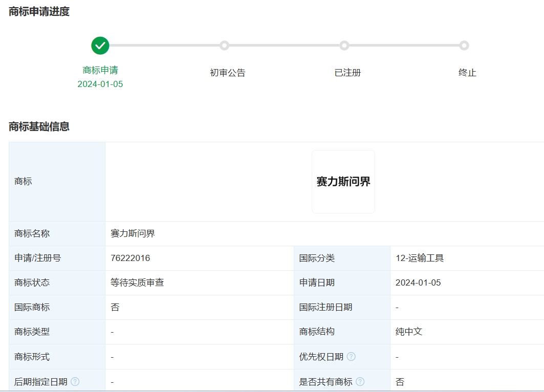This screenshot has width=544, height=392.
Task: Click the 申请/注册号 label cell
Action: (x=57, y=258)
